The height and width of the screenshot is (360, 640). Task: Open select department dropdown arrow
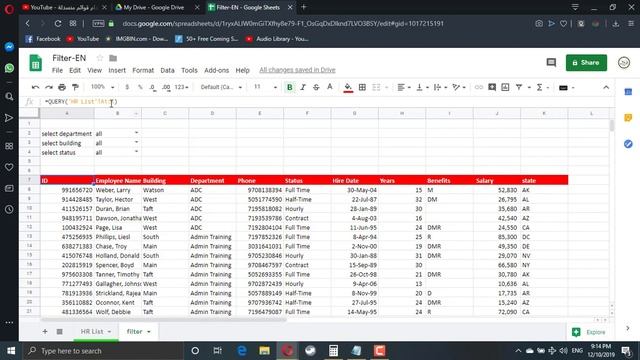click(136, 133)
